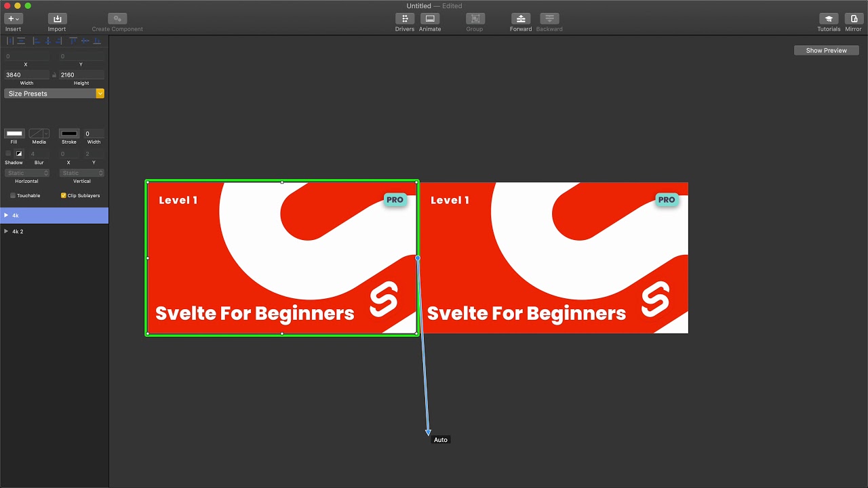Open Horizontal Static scroll dropdown
Viewport: 868px width, 488px height.
pos(27,173)
